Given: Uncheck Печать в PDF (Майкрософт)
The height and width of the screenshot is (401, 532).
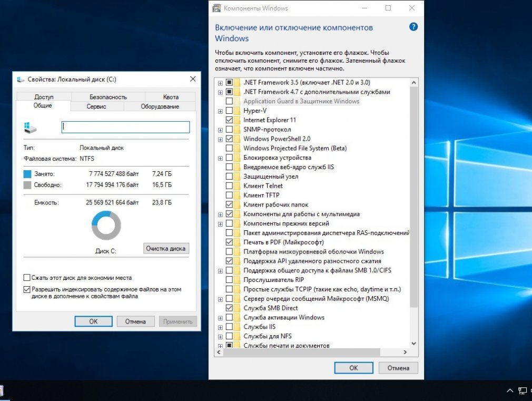Looking at the screenshot, I should pos(229,242).
